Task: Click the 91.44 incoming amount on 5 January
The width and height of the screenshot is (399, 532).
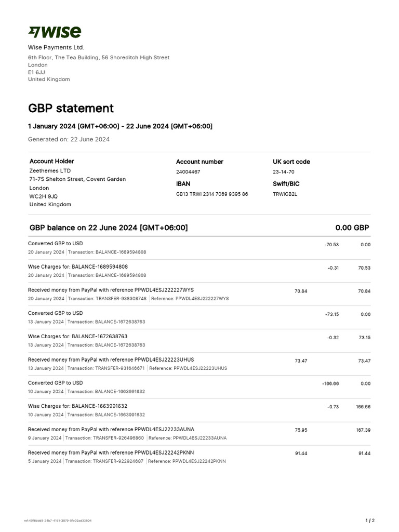Action: [301, 454]
